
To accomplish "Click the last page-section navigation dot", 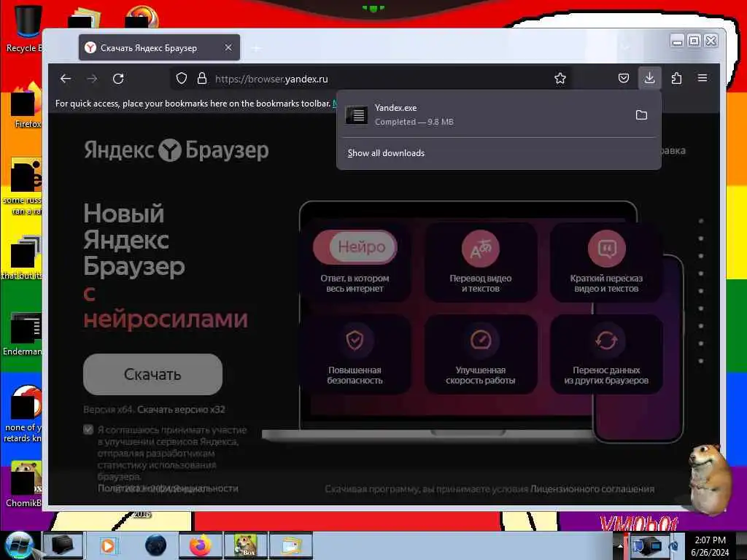I will coord(701,361).
